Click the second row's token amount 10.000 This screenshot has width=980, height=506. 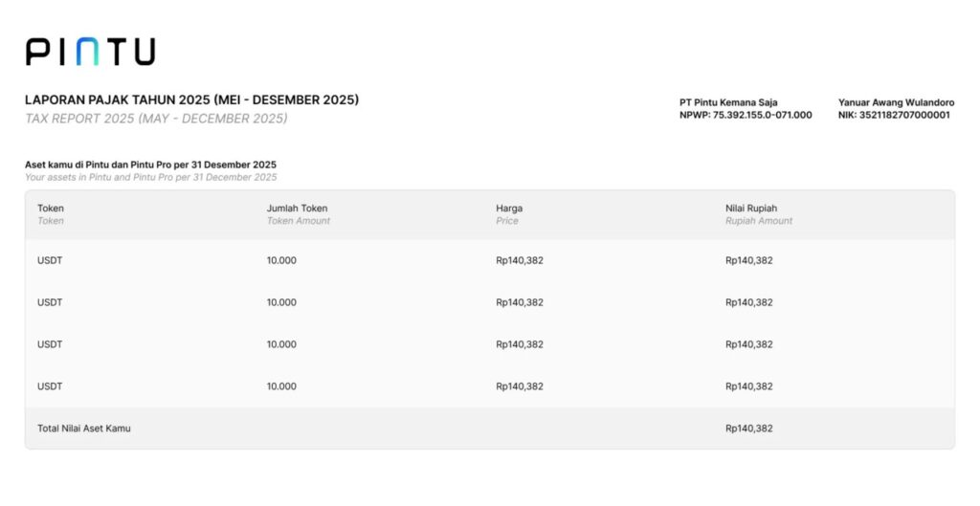click(281, 302)
